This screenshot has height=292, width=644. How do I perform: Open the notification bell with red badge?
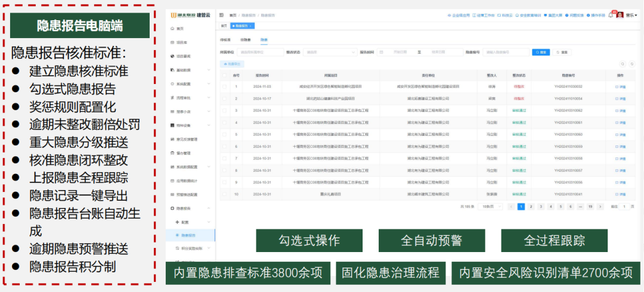[x=610, y=15]
